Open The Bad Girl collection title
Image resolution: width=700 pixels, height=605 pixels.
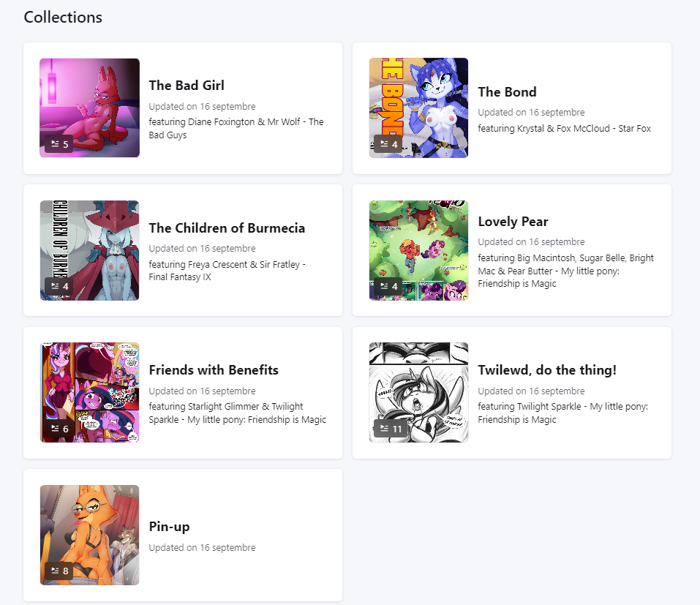click(x=187, y=86)
